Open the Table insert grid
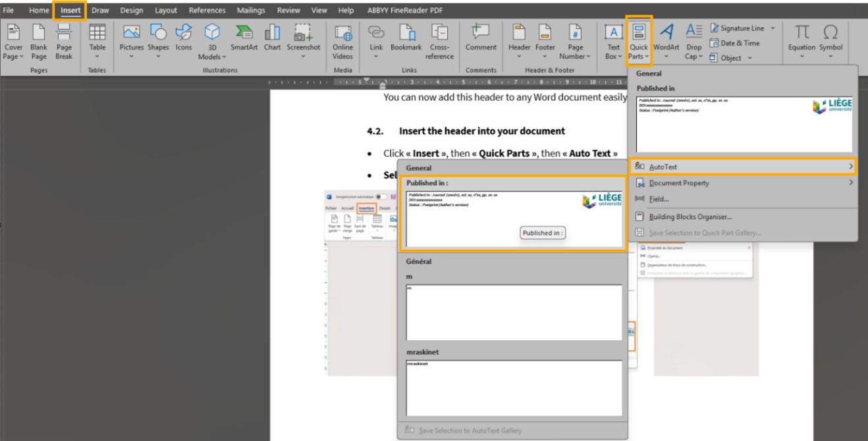Screen dimensions: 868x441 coord(97,42)
